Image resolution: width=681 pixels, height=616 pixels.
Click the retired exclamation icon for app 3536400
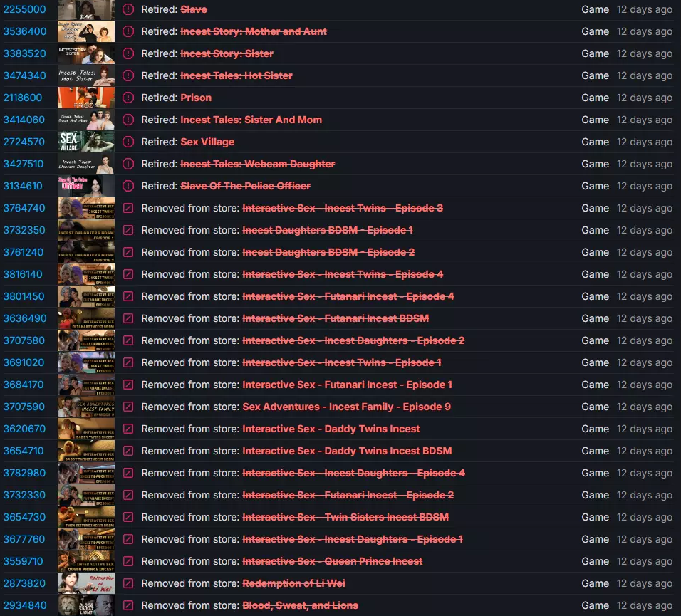point(128,31)
